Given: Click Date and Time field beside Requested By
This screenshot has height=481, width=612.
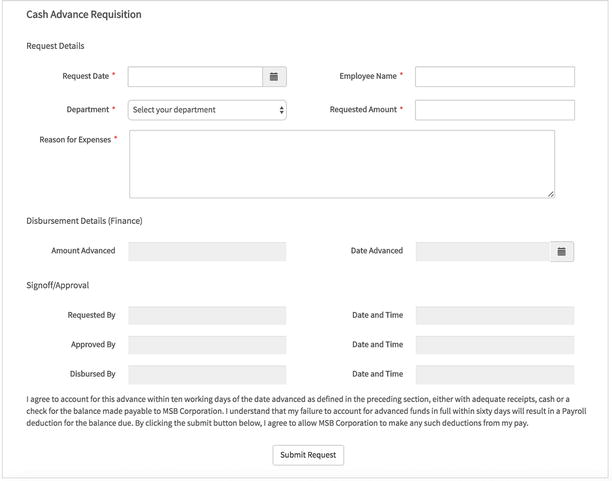Looking at the screenshot, I should point(494,316).
